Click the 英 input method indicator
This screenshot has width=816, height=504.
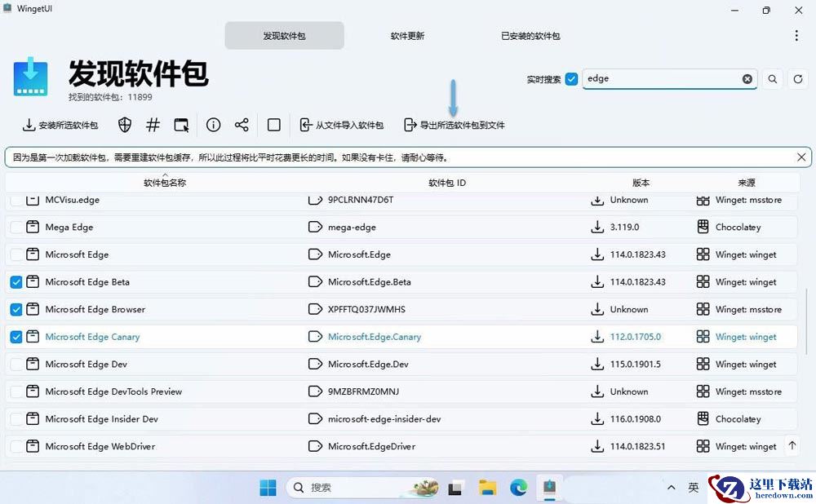click(x=693, y=488)
